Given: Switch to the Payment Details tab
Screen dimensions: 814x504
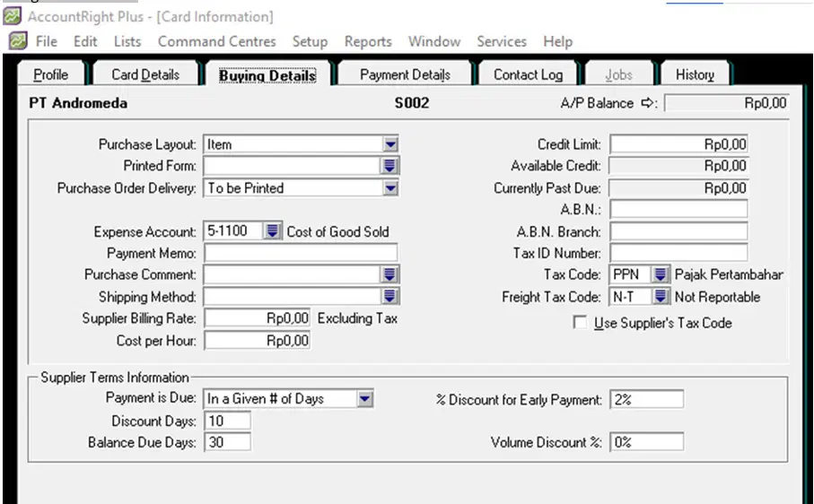Looking at the screenshot, I should pos(405,74).
